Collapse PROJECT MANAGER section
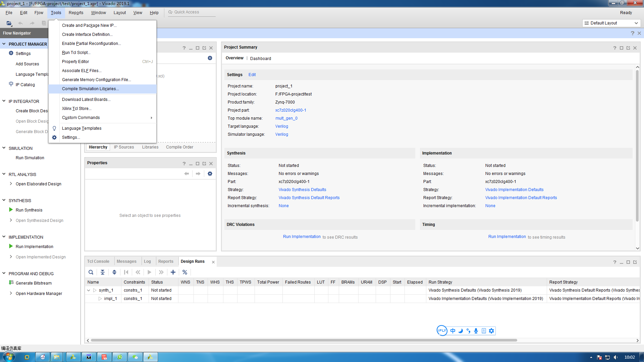Image resolution: width=644 pixels, height=362 pixels. coord(4,44)
